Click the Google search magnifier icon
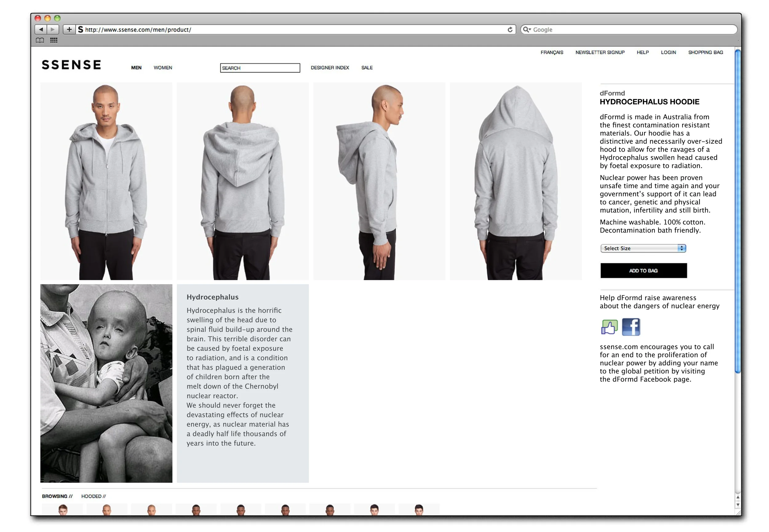This screenshot has width=769, height=532. coord(526,30)
